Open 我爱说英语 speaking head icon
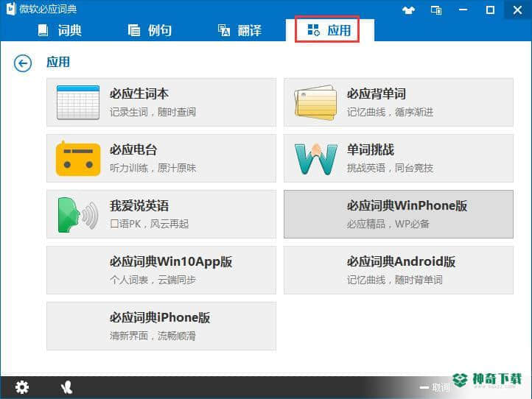532x399 pixels. (78, 214)
